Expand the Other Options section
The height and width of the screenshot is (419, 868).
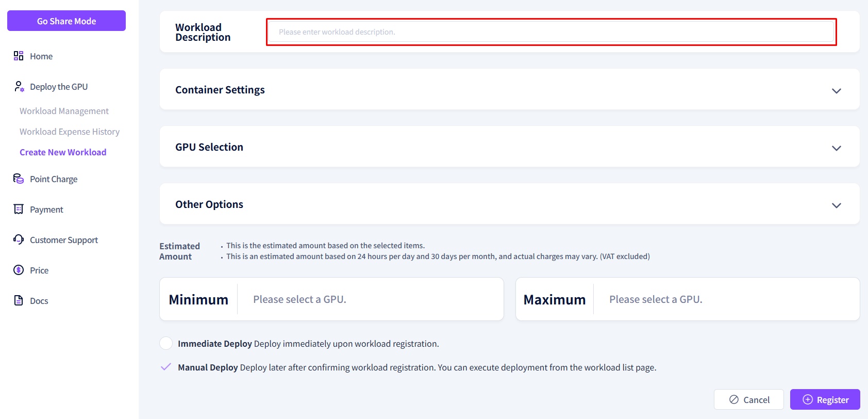[836, 205]
